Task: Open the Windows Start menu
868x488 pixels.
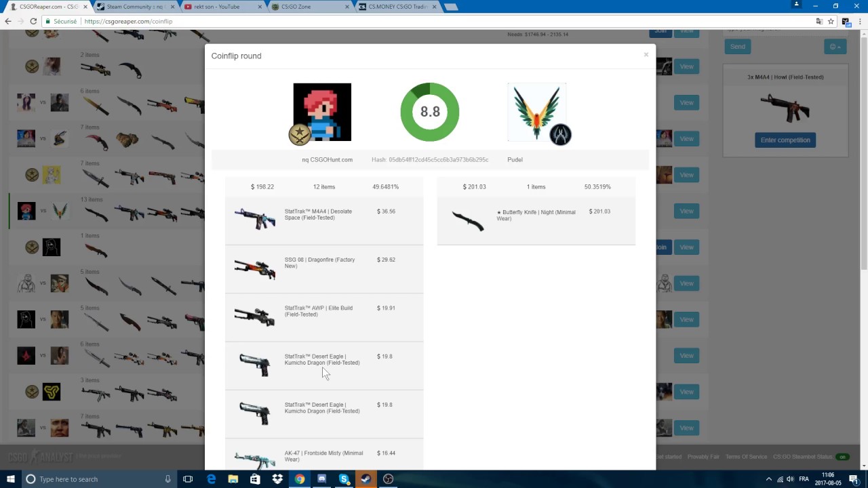Action: pyautogui.click(x=10, y=479)
